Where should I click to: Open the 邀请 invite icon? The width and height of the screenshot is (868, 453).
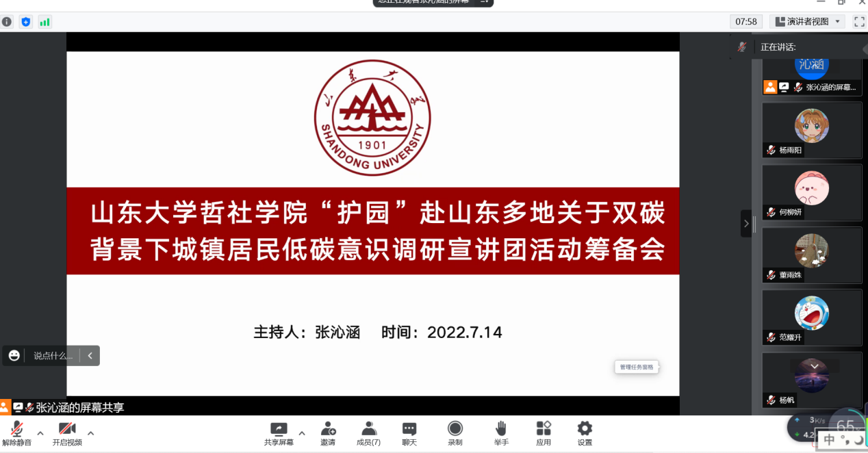(328, 433)
